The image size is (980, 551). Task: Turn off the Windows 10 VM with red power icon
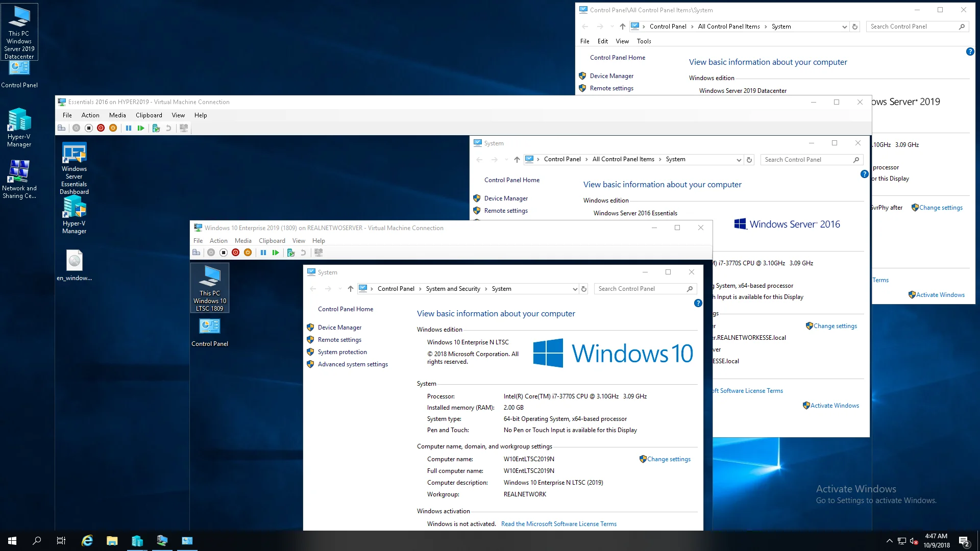pos(235,253)
